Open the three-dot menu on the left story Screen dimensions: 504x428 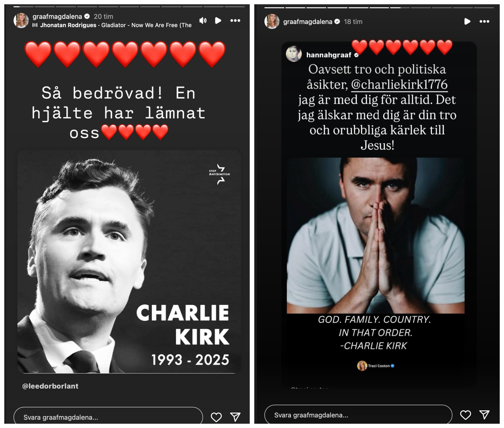pyautogui.click(x=235, y=20)
